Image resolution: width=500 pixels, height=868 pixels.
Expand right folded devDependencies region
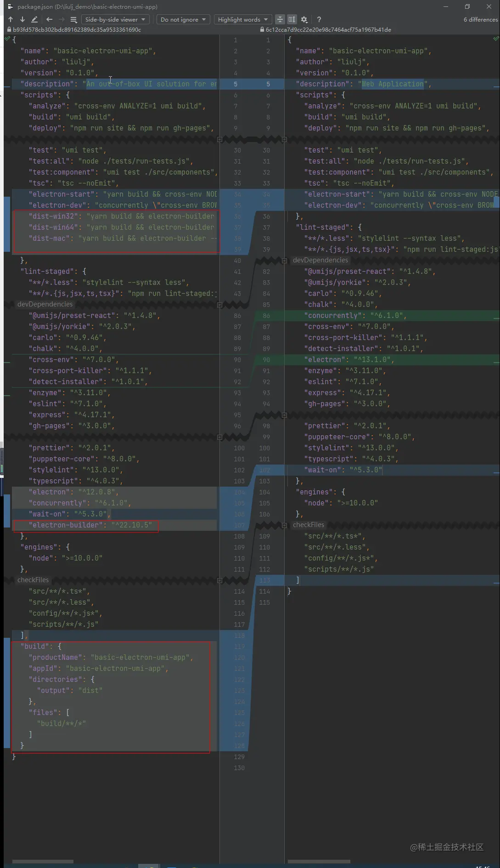[x=284, y=261]
